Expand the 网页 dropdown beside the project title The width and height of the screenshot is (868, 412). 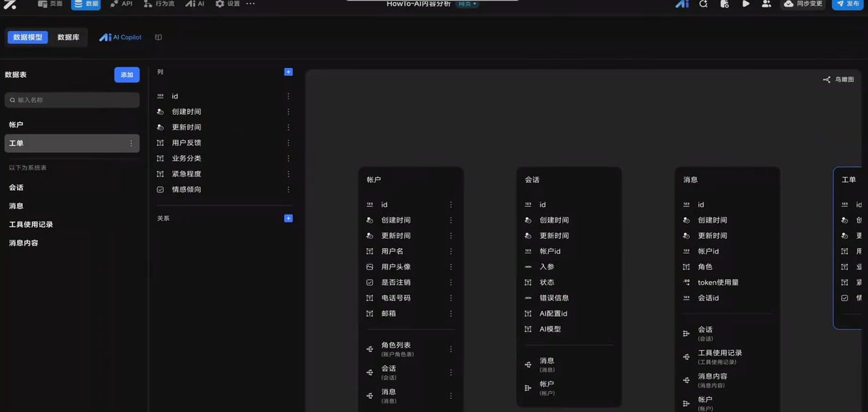click(x=467, y=4)
